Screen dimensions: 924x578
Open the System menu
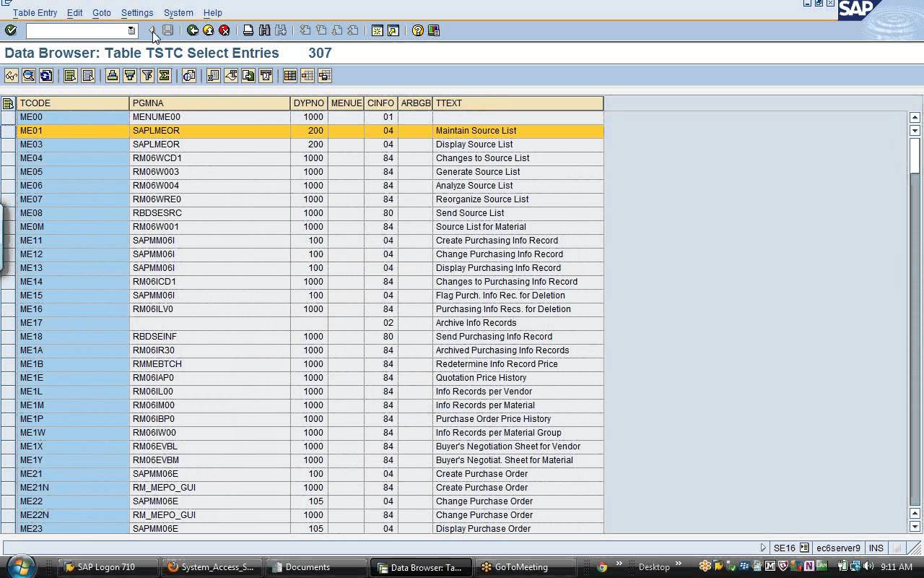click(x=178, y=12)
